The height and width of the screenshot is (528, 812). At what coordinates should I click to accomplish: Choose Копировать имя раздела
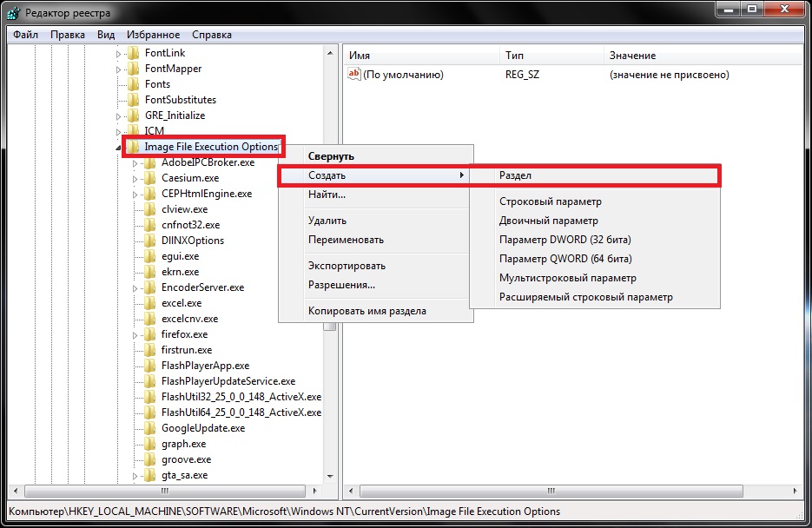pos(366,311)
